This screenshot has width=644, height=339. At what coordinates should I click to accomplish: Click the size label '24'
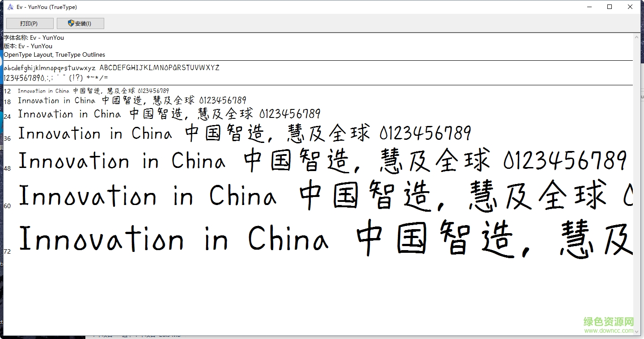click(7, 117)
